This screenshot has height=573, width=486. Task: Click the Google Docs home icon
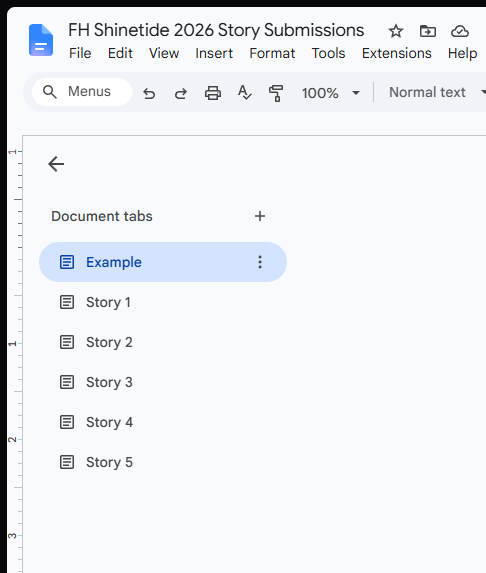pos(41,40)
